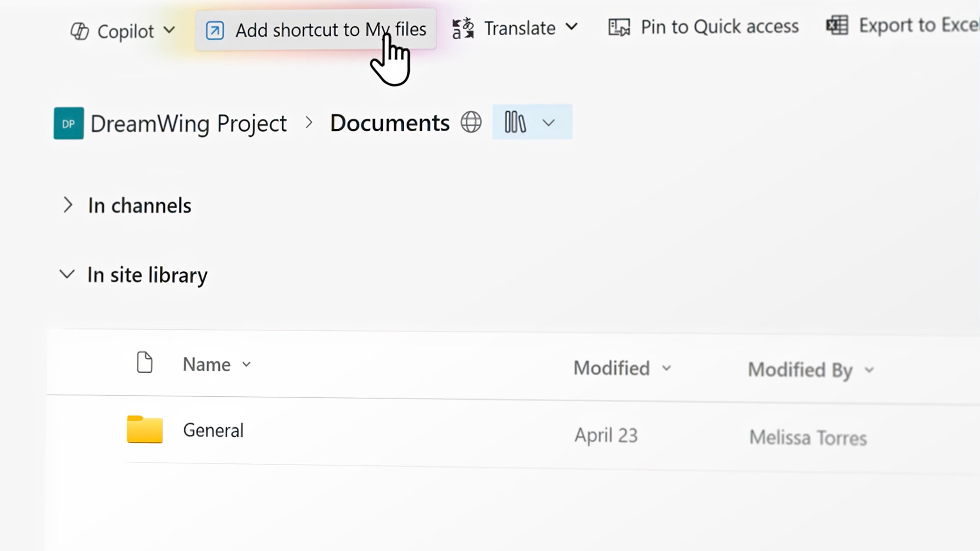Select Pin to Quick access command

pyautogui.click(x=719, y=27)
